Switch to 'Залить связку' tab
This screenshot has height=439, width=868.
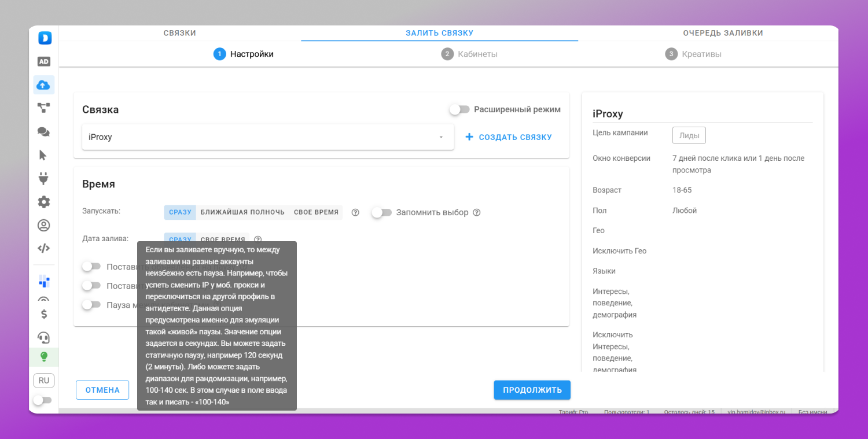point(440,33)
